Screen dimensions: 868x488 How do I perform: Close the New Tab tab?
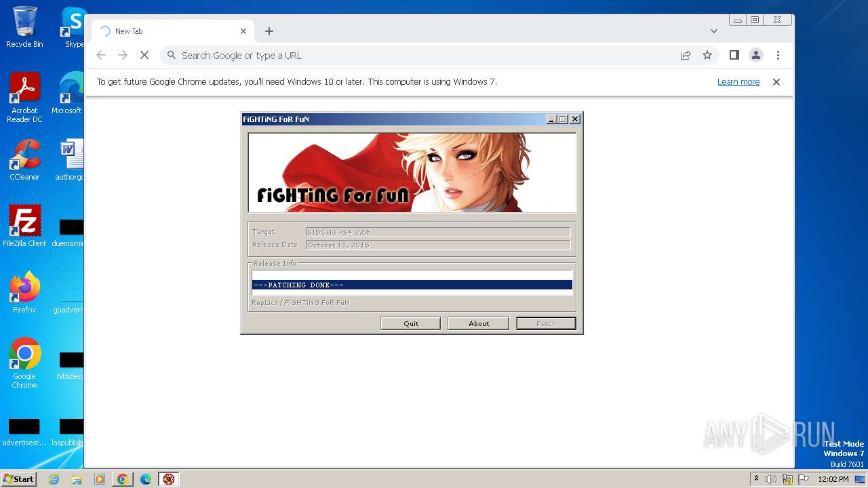(243, 31)
